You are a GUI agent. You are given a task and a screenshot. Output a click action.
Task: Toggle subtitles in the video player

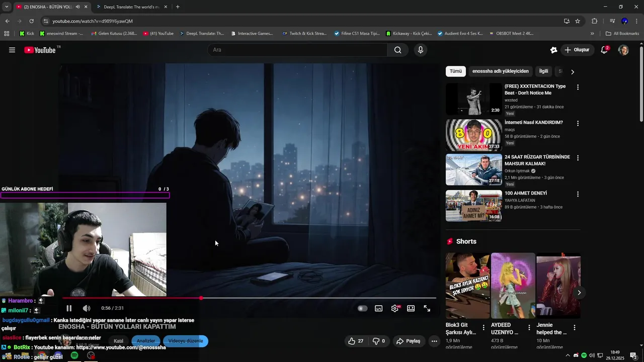379,308
